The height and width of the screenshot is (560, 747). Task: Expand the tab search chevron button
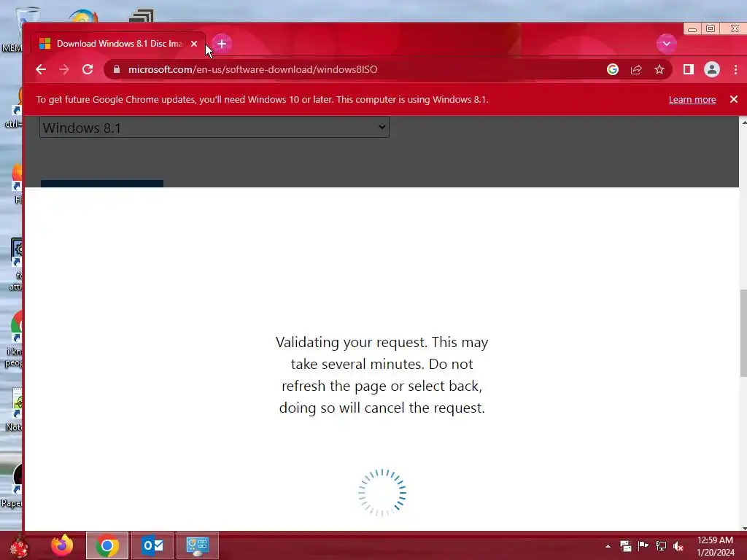pyautogui.click(x=666, y=44)
